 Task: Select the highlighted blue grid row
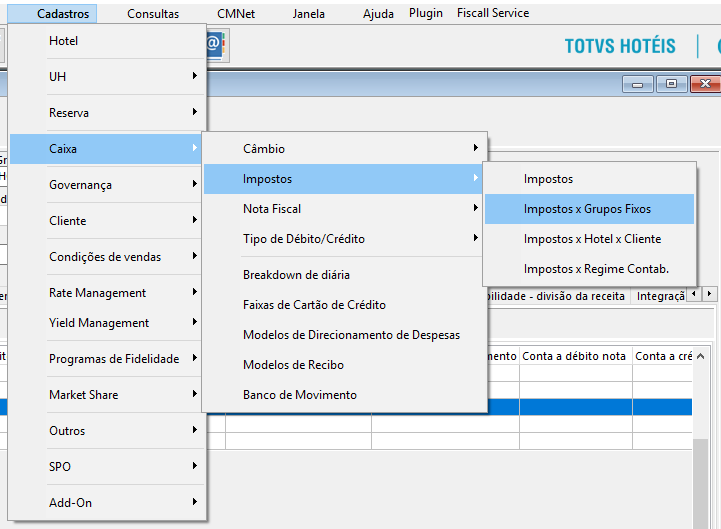coord(589,407)
